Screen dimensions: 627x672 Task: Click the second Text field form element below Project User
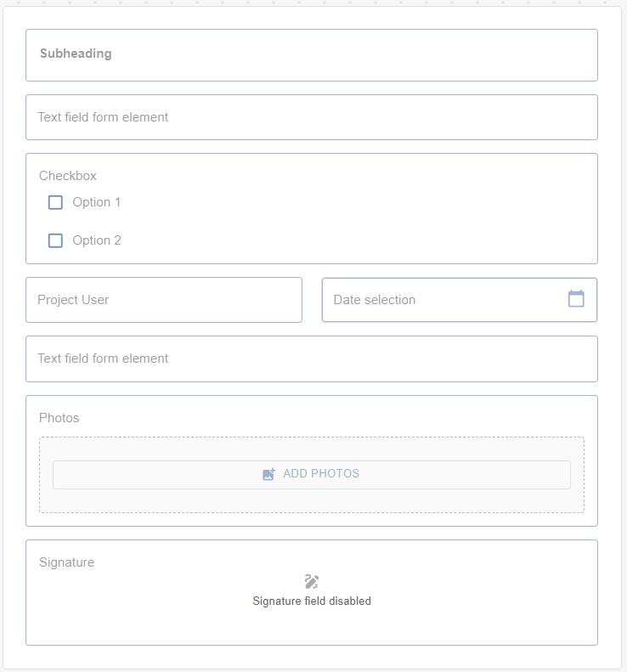(312, 359)
